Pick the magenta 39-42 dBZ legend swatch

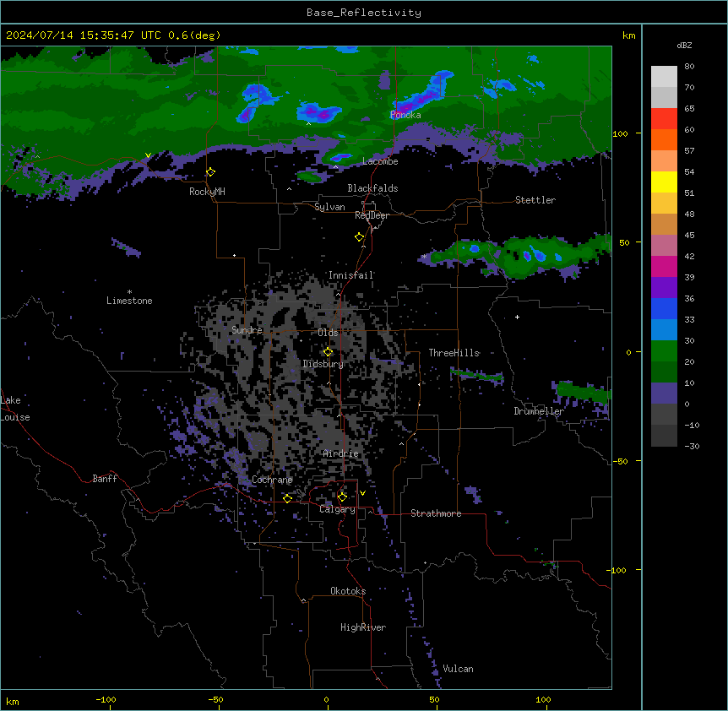tap(664, 266)
